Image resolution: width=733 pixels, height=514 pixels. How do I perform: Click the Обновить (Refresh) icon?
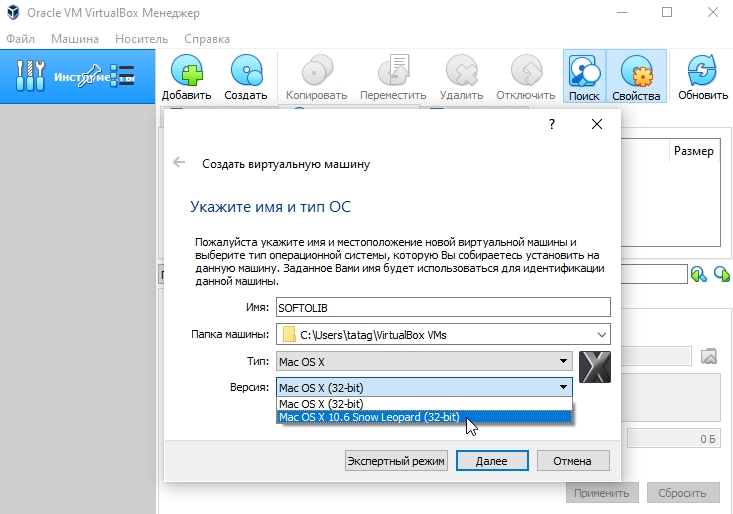pos(703,70)
